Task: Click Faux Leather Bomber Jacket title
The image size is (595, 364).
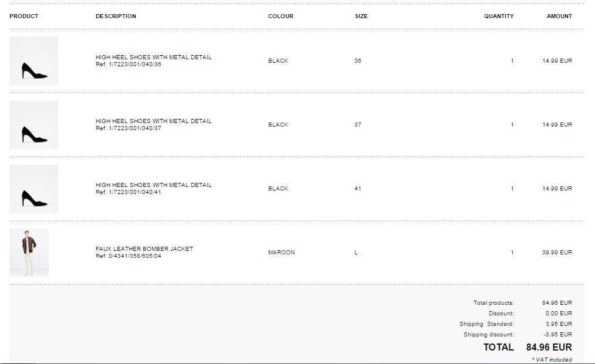Action: [x=144, y=249]
